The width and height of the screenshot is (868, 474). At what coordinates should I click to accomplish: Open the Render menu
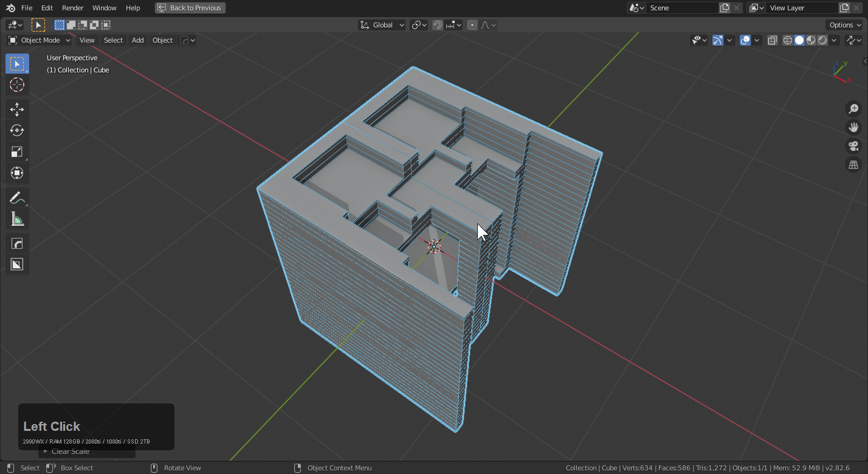tap(72, 8)
